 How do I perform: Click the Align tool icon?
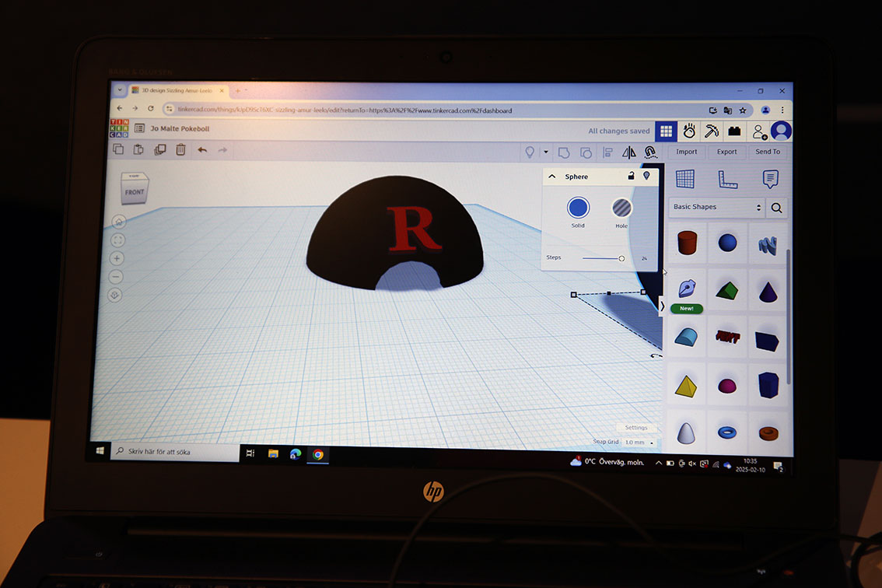click(x=607, y=152)
